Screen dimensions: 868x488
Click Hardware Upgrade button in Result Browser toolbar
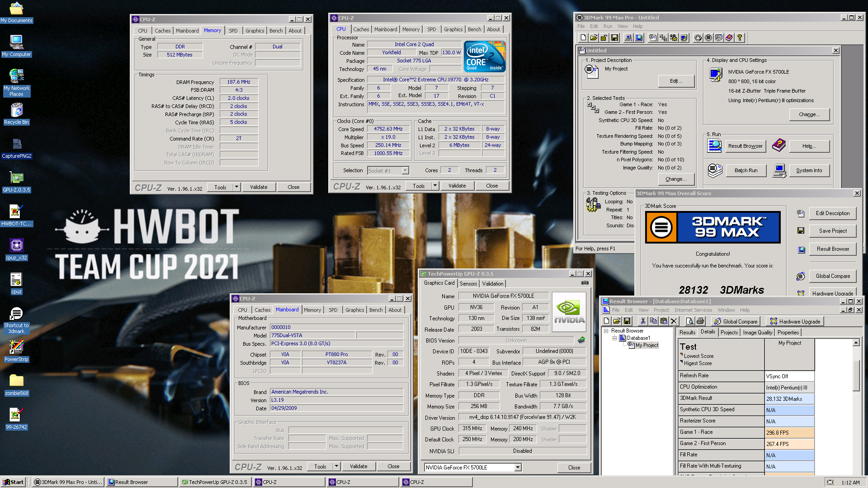[x=795, y=321]
